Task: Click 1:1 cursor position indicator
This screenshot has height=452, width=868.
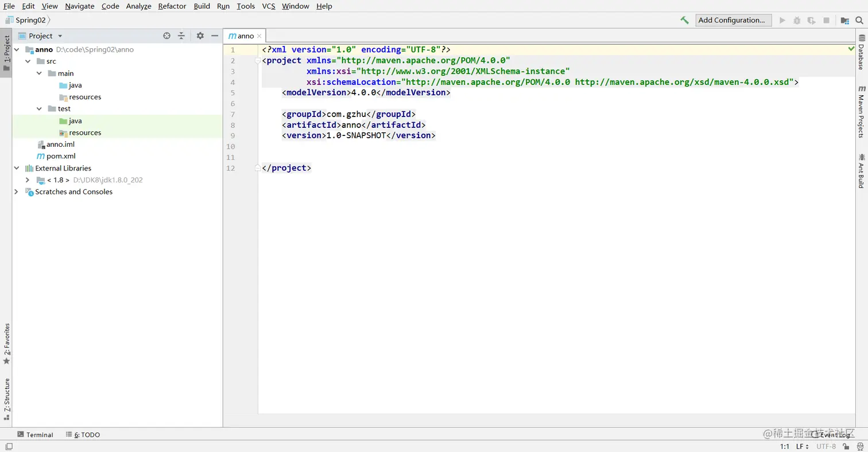Action: [785, 446]
